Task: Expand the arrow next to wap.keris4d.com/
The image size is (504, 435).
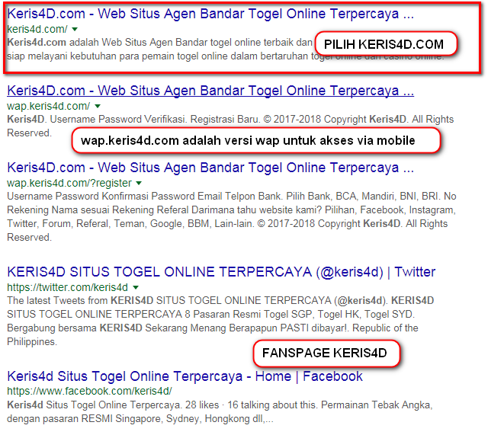Action: (x=98, y=106)
